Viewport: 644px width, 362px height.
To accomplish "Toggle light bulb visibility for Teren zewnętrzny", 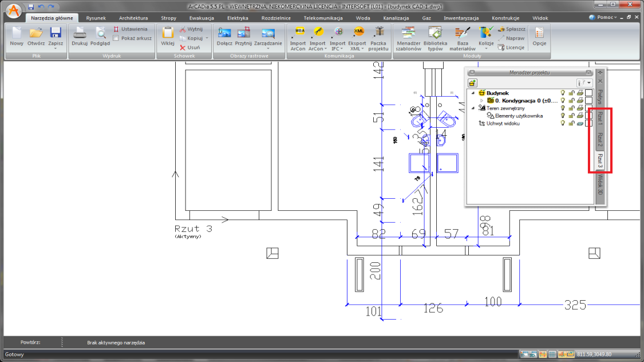I will [x=563, y=108].
